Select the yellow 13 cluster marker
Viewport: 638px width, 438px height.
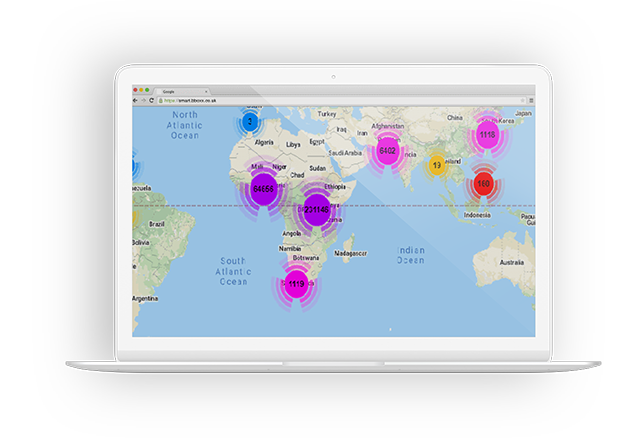click(x=436, y=165)
